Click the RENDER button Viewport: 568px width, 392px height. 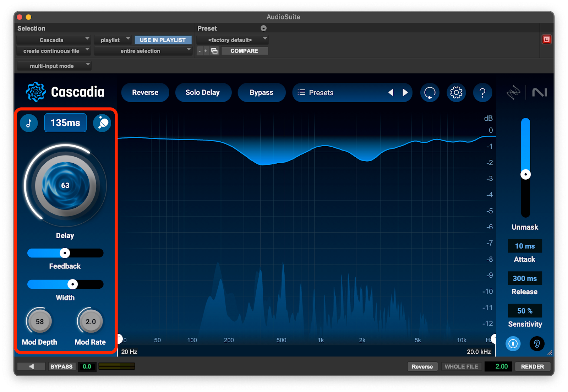[x=532, y=366]
